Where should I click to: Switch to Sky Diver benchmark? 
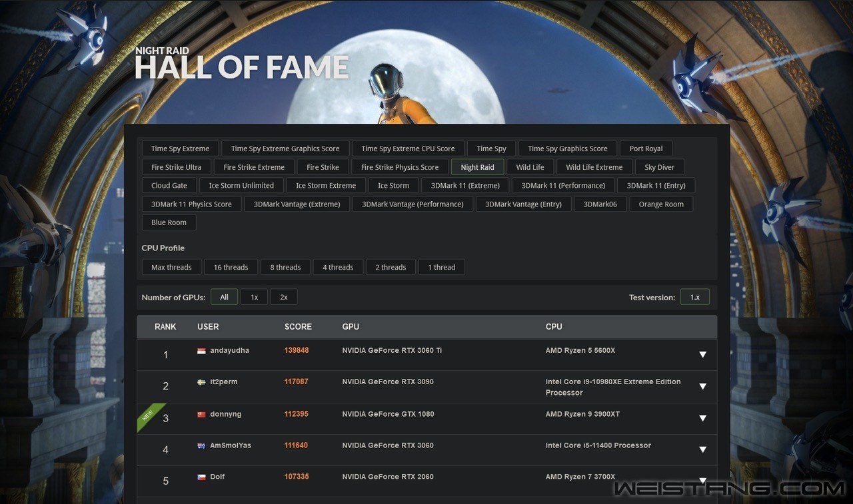coord(660,167)
